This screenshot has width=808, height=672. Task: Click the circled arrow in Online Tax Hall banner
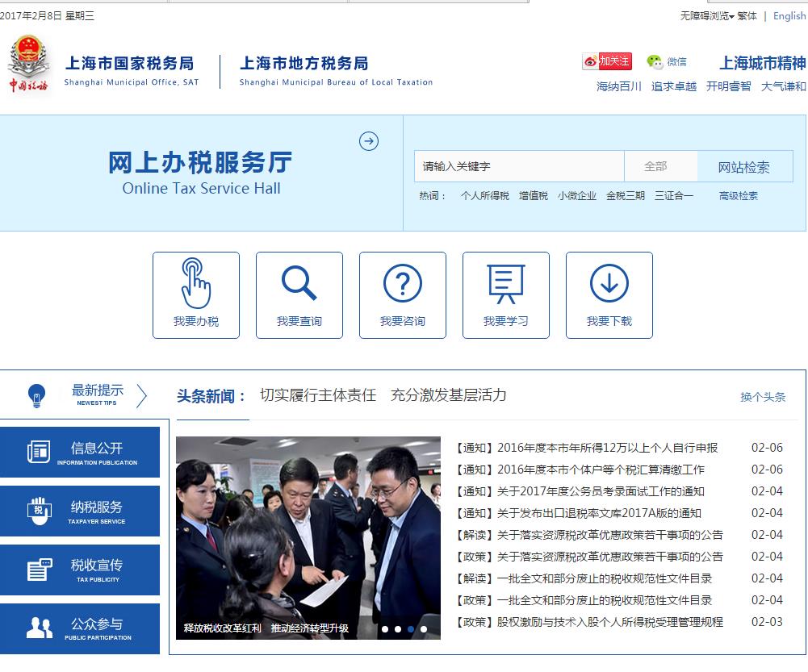pos(368,141)
